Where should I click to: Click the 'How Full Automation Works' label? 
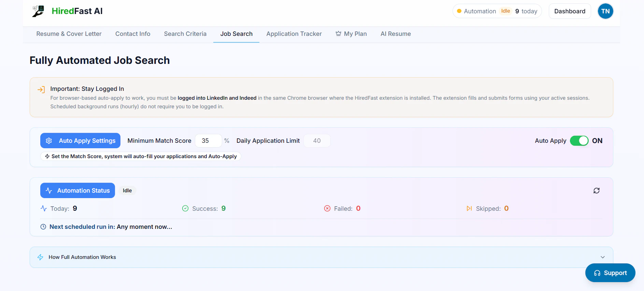(82, 257)
